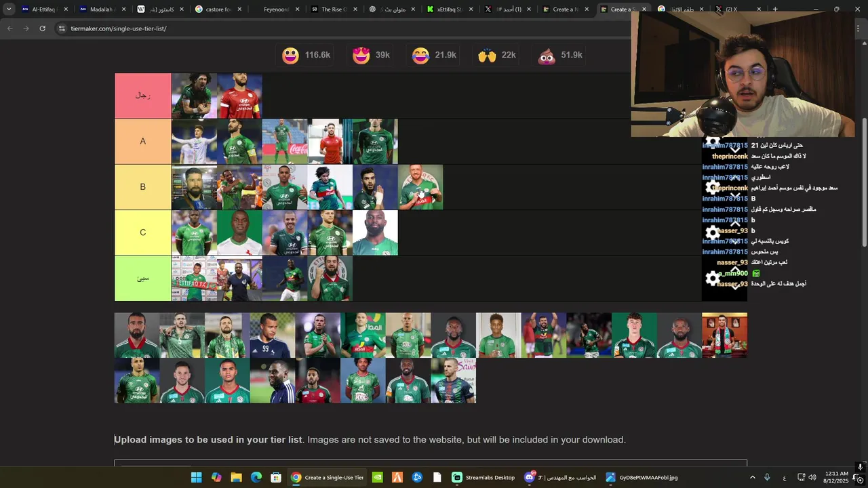Image resolution: width=868 pixels, height=488 pixels.
Task: Select the yellow C tier label
Action: [142, 232]
